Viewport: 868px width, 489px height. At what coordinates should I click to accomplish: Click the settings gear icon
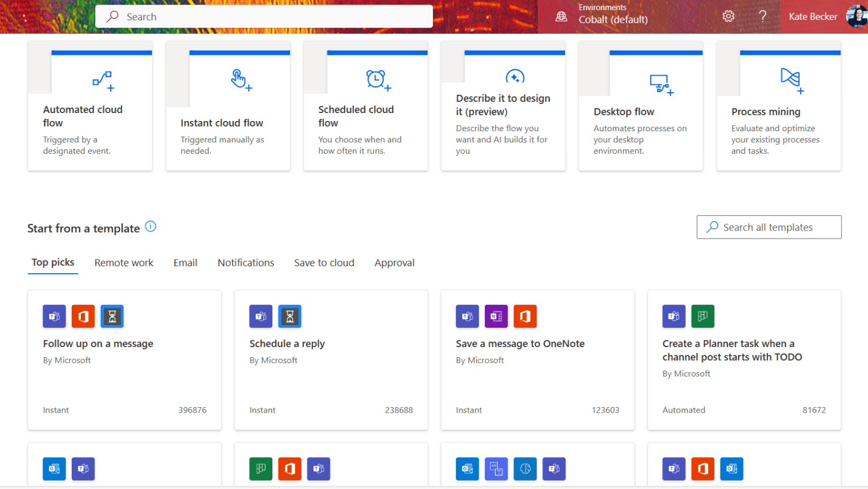pyautogui.click(x=728, y=16)
